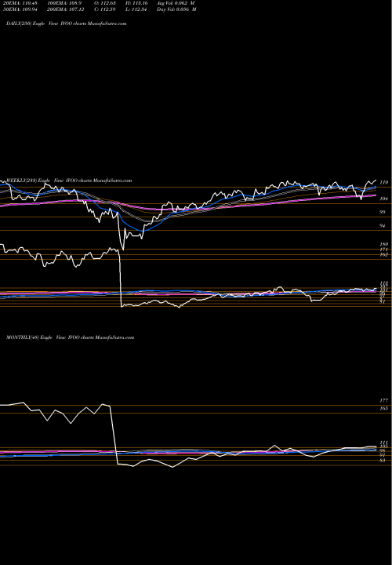Click the close price C: 112.59
Screen dimensions: 392x565
click(106, 9)
